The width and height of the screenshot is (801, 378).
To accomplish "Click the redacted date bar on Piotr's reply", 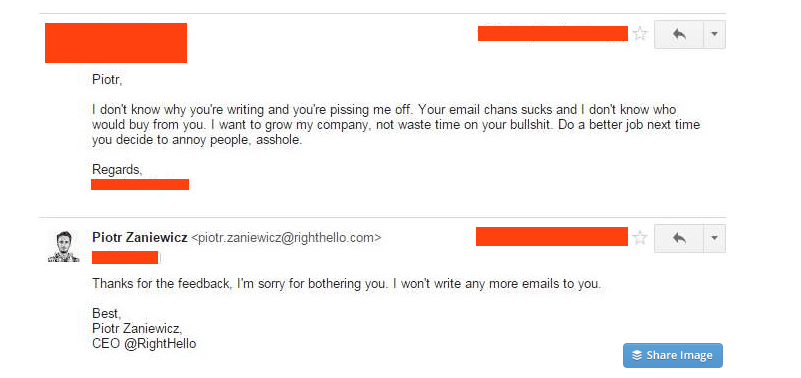I will pos(552,237).
